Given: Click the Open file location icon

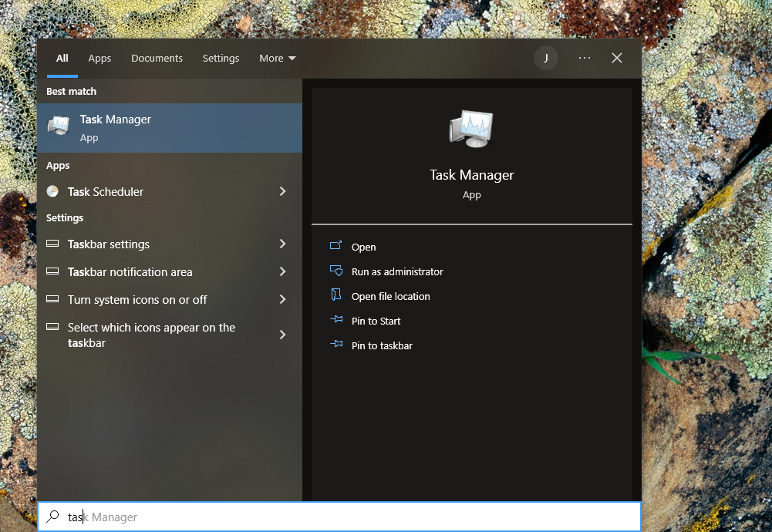Looking at the screenshot, I should point(336,296).
